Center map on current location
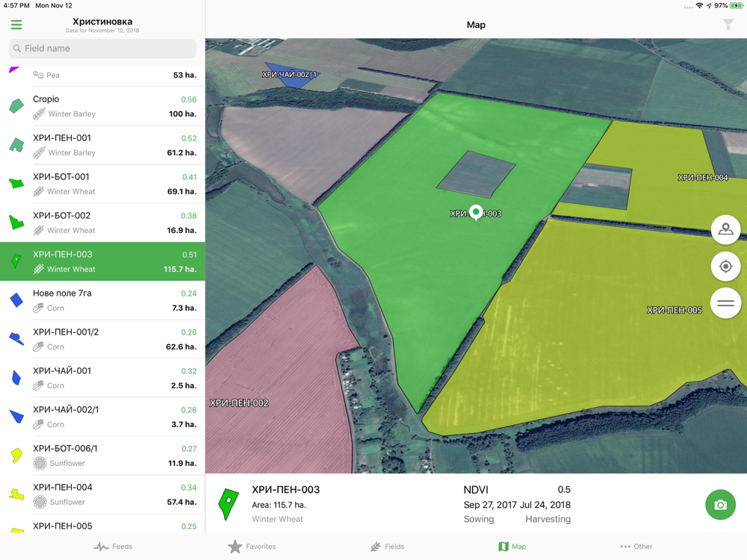This screenshot has height=560, width=747. tap(725, 267)
